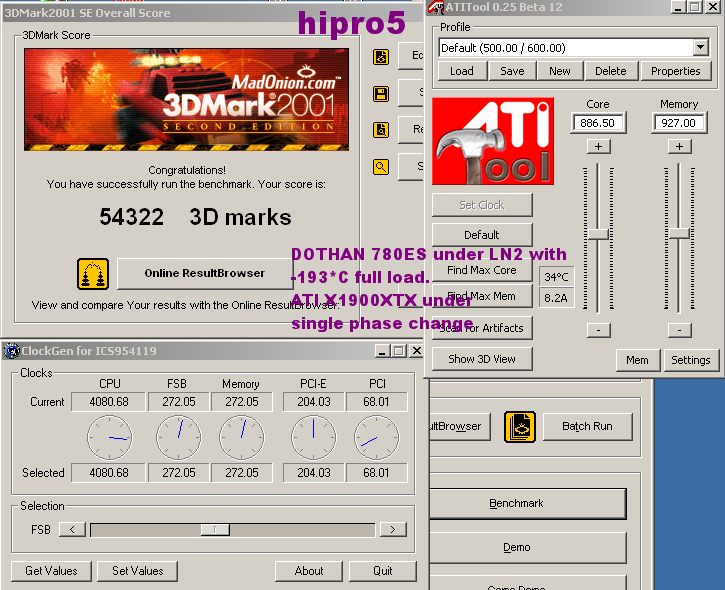Click the Current FSB value 272.05
Viewport: 725px width, 590px height.
[x=179, y=402]
